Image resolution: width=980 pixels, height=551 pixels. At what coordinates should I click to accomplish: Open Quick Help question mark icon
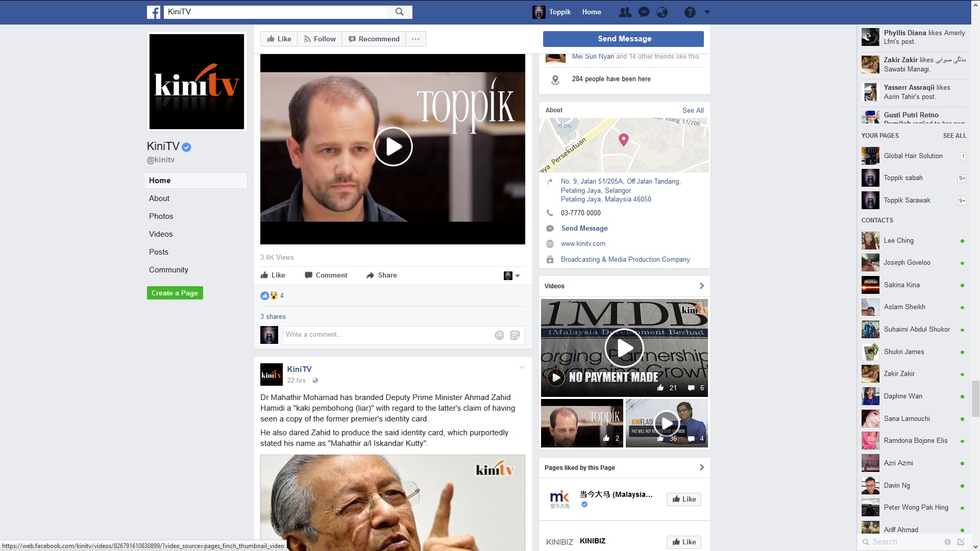coord(690,12)
